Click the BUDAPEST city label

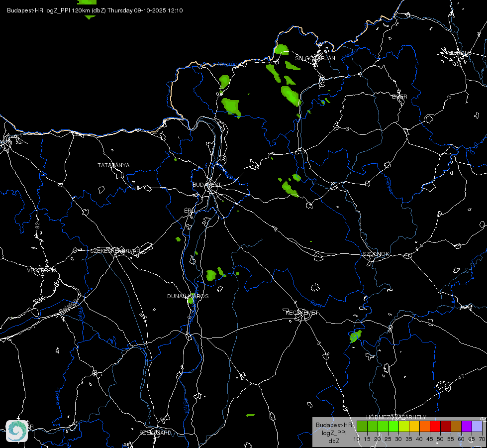coord(206,185)
